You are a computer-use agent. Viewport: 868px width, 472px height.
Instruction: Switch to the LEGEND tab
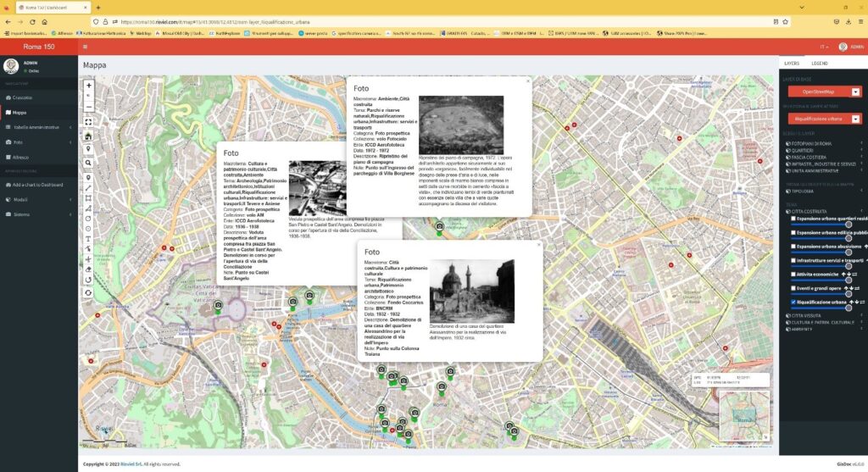[x=820, y=64]
